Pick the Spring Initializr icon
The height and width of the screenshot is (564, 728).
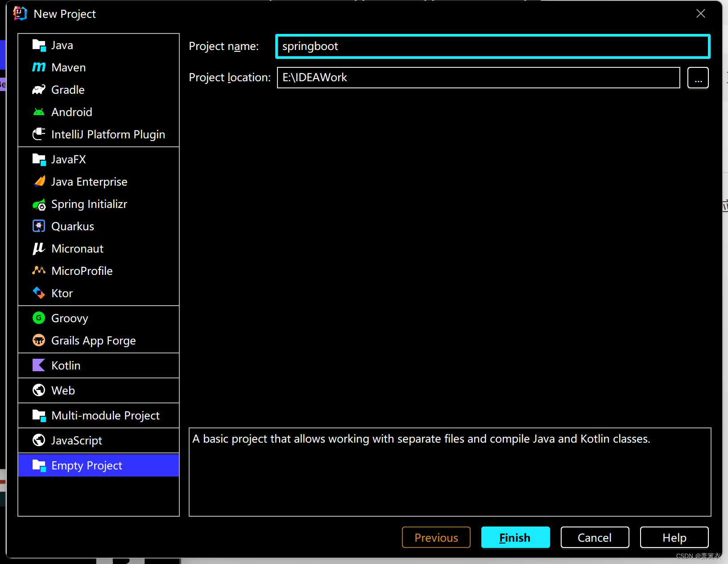point(39,204)
